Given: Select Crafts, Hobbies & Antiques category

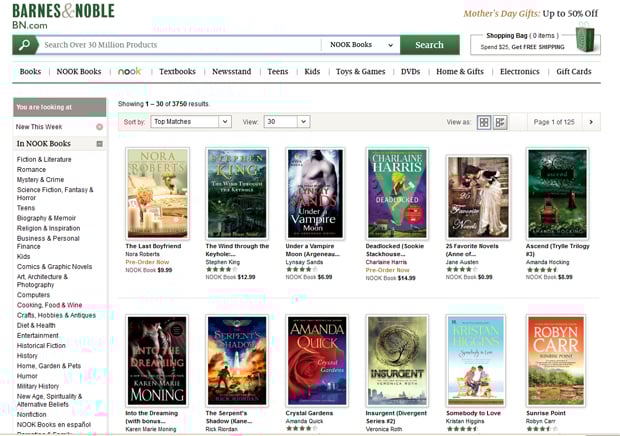Looking at the screenshot, I should (x=56, y=315).
